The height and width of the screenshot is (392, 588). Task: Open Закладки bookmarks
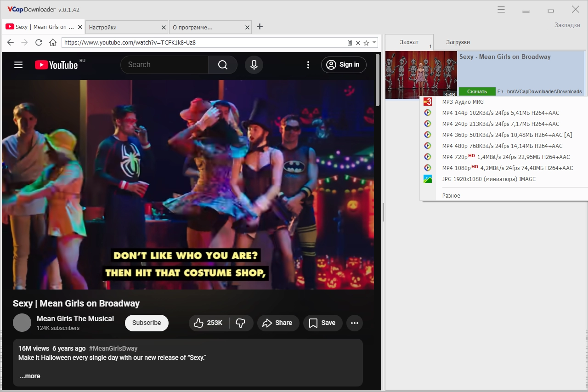567,25
